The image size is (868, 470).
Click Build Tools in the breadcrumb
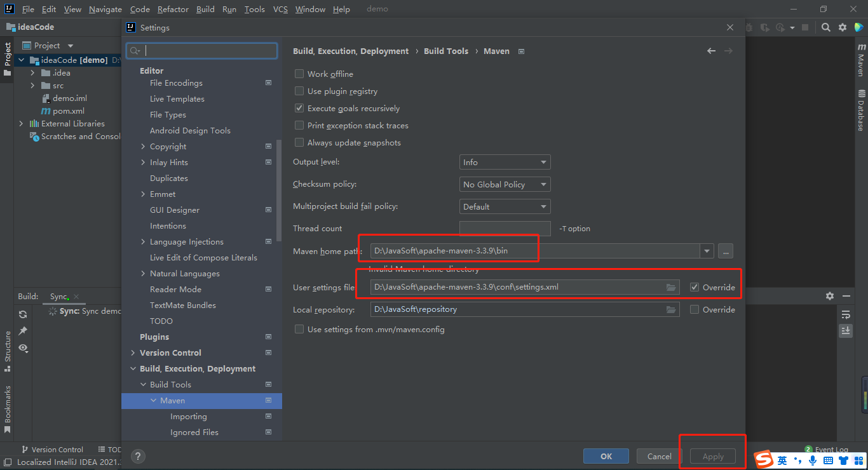tap(446, 51)
